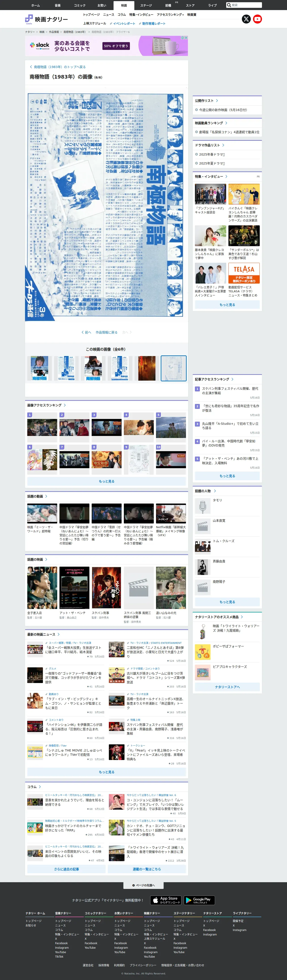The image size is (287, 980).
Task: Open ニュース in the movie nav menu
Action: (x=109, y=15)
